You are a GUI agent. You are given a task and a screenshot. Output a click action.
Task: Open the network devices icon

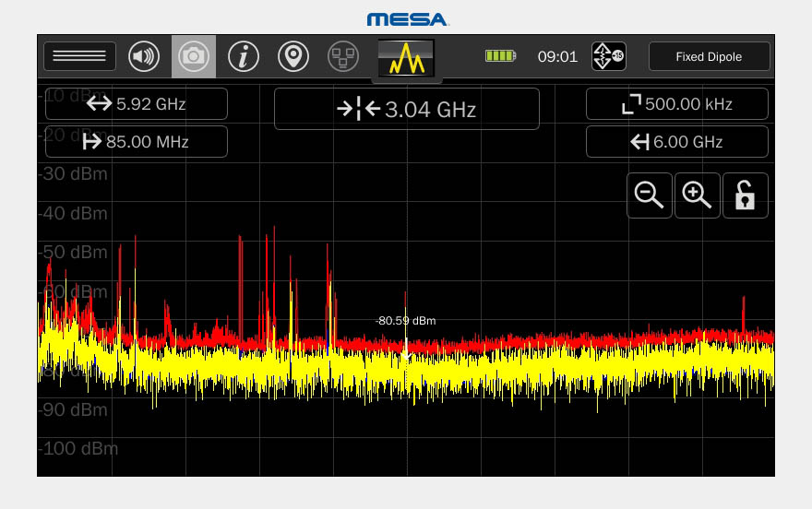click(343, 56)
